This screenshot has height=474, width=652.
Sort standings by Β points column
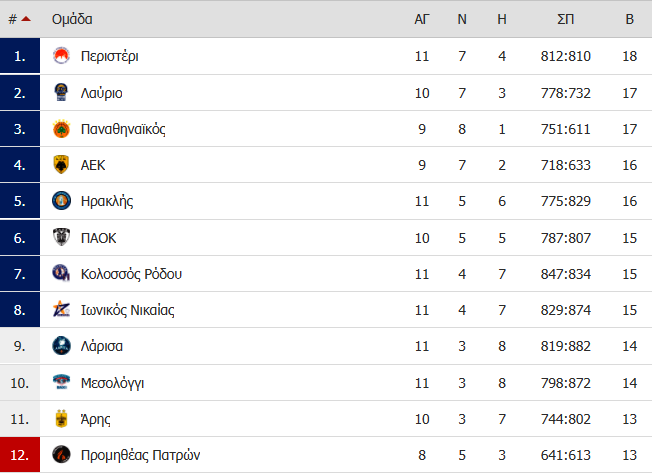click(x=629, y=19)
